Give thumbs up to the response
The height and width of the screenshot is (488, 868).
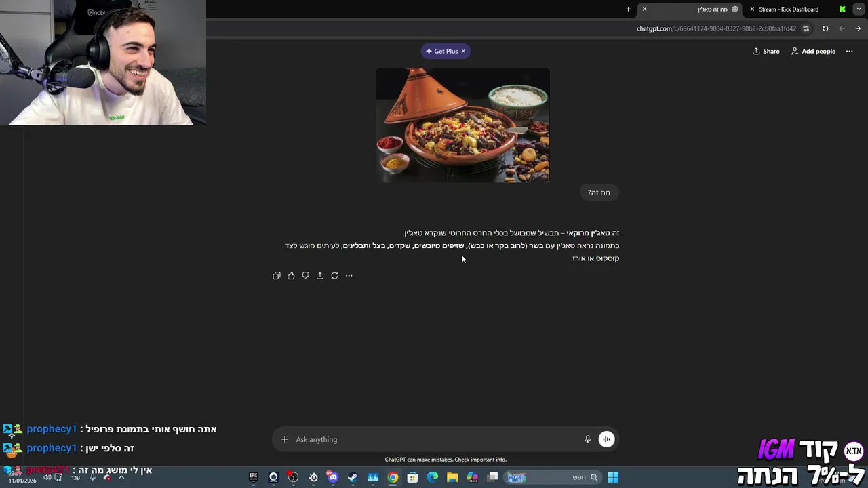291,276
